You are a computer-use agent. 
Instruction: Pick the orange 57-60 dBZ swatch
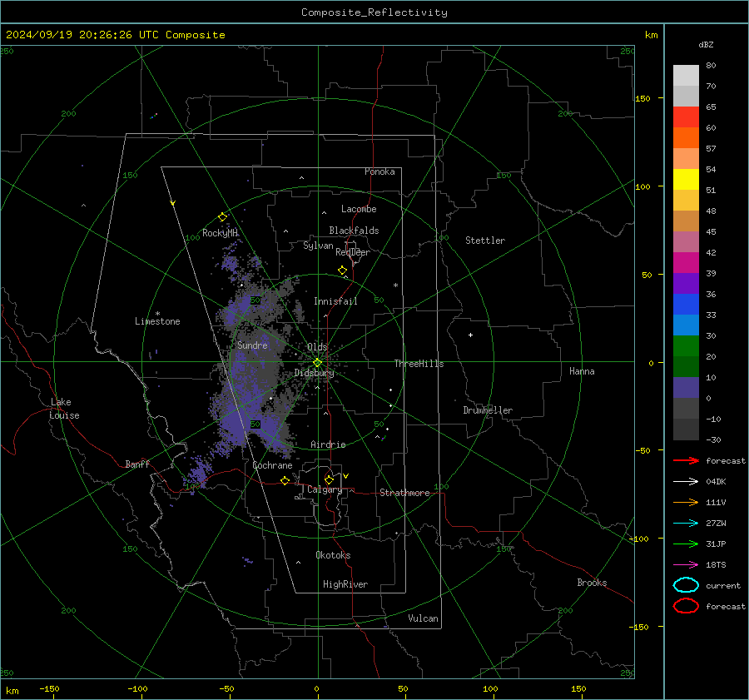686,137
